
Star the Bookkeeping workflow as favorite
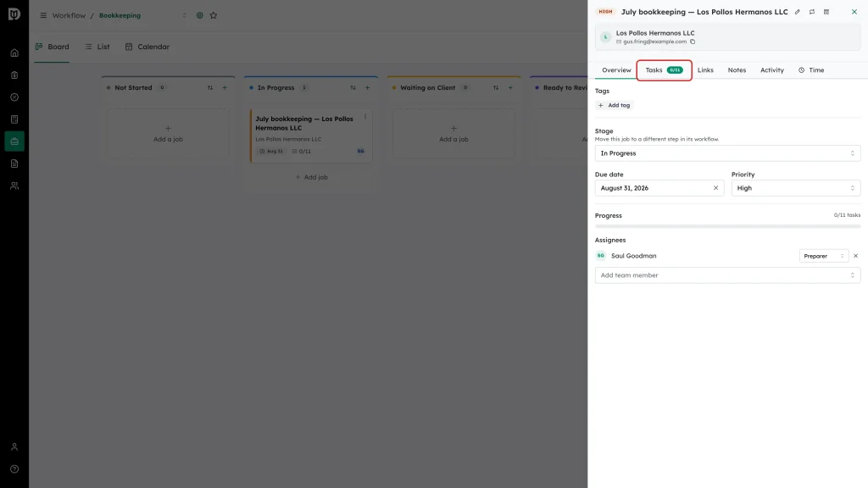(x=213, y=15)
